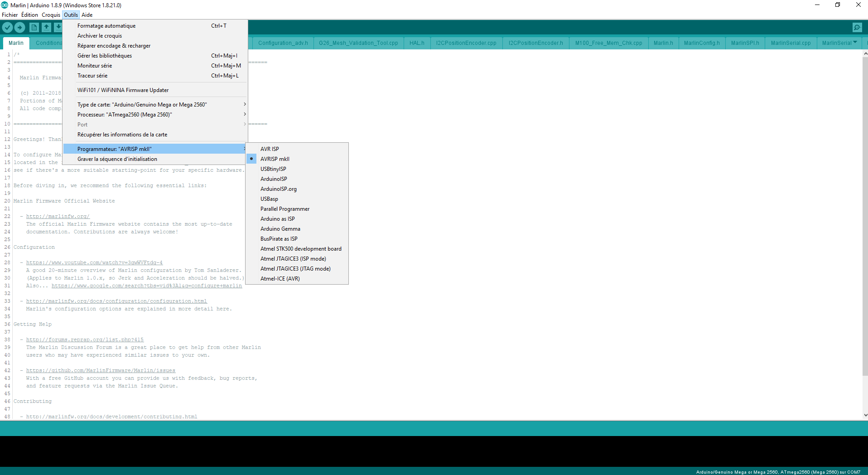868x475 pixels.
Task: Open the Fichier menu
Action: pyautogui.click(x=10, y=15)
